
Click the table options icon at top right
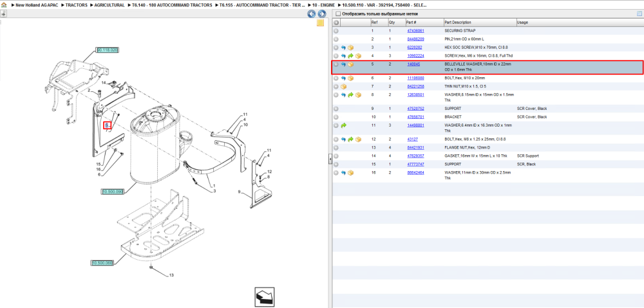[639, 14]
